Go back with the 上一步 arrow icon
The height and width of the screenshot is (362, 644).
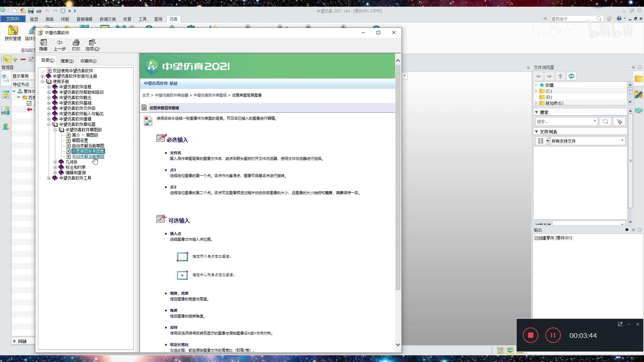[59, 43]
